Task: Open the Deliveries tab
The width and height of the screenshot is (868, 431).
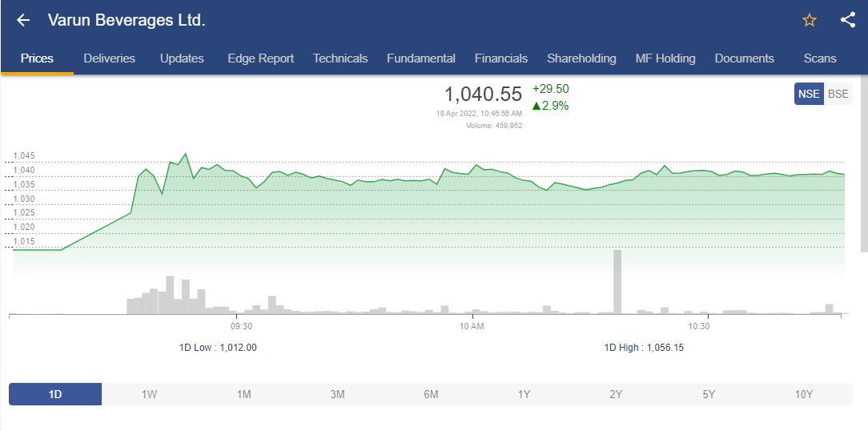Action: click(x=109, y=58)
